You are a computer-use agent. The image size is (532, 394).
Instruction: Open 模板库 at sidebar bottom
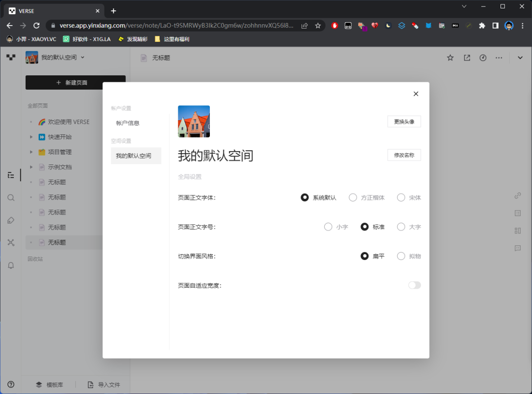[x=50, y=385]
